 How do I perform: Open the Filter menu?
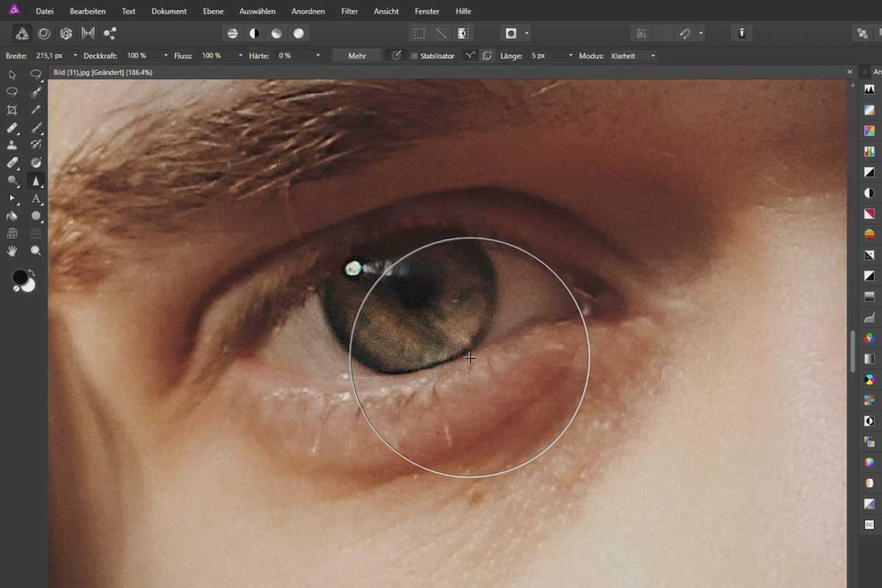click(350, 11)
